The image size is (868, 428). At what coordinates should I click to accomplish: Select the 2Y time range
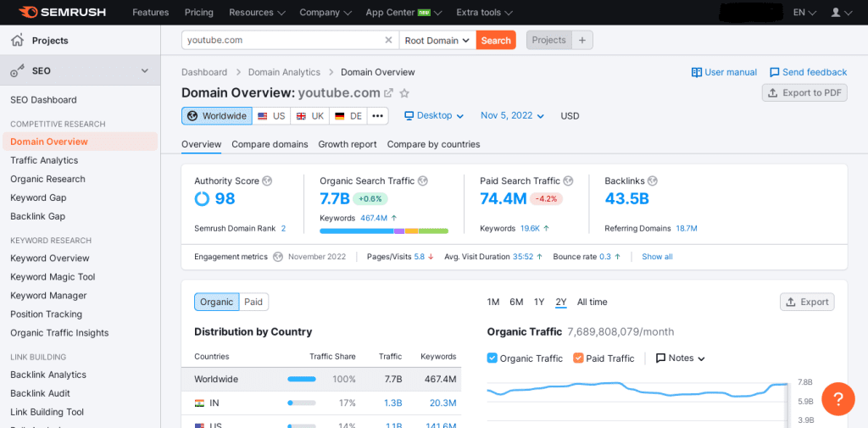click(561, 302)
